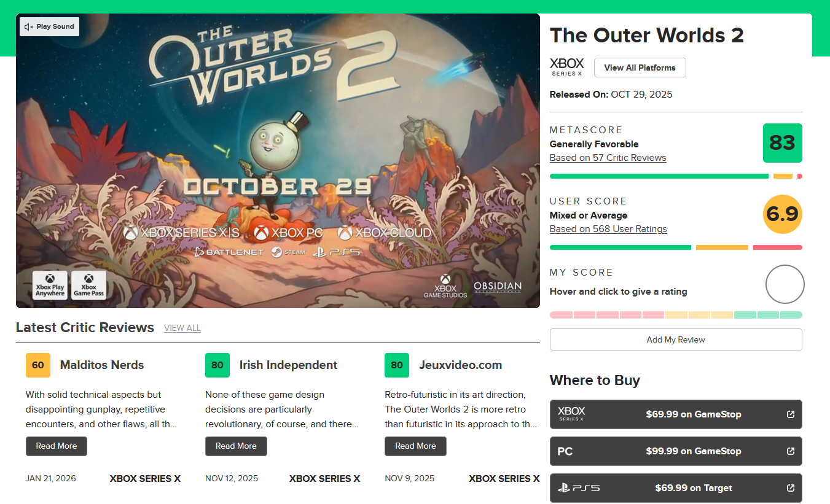Click the Malditos Nerds 60 score badge

(37, 365)
